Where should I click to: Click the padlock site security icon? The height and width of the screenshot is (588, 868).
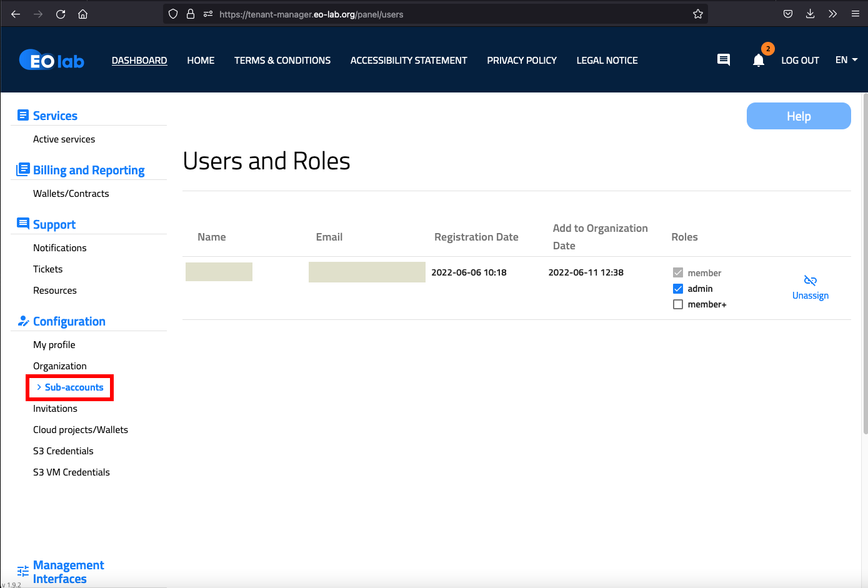click(x=191, y=14)
